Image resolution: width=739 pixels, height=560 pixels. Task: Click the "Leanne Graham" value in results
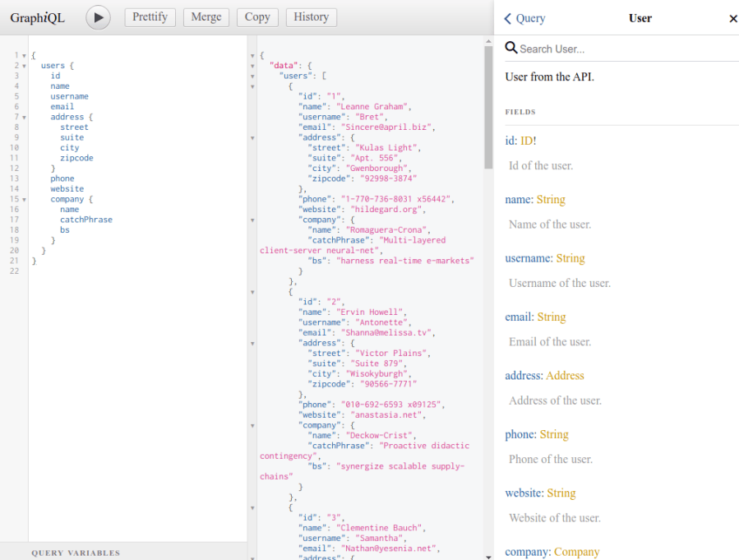click(x=372, y=107)
